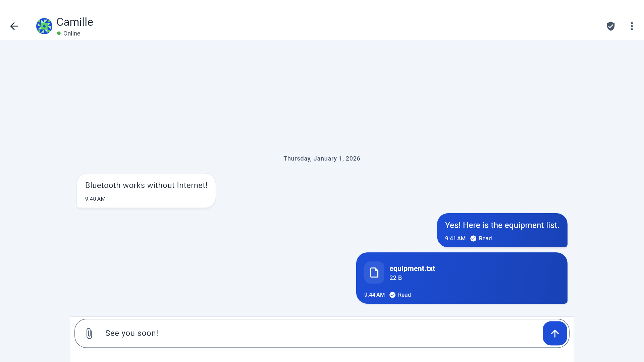Screen dimensions: 644x362
Task: Send the message with arrow button
Action: coord(555,334)
